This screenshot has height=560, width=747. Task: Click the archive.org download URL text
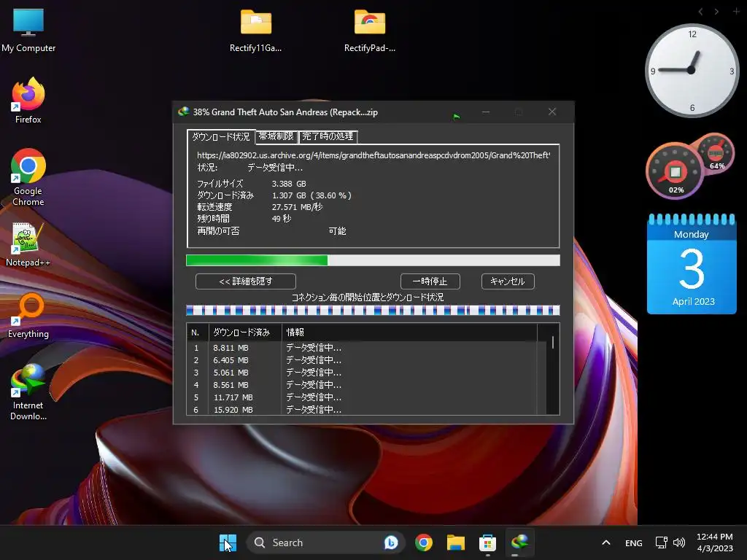[374, 155]
